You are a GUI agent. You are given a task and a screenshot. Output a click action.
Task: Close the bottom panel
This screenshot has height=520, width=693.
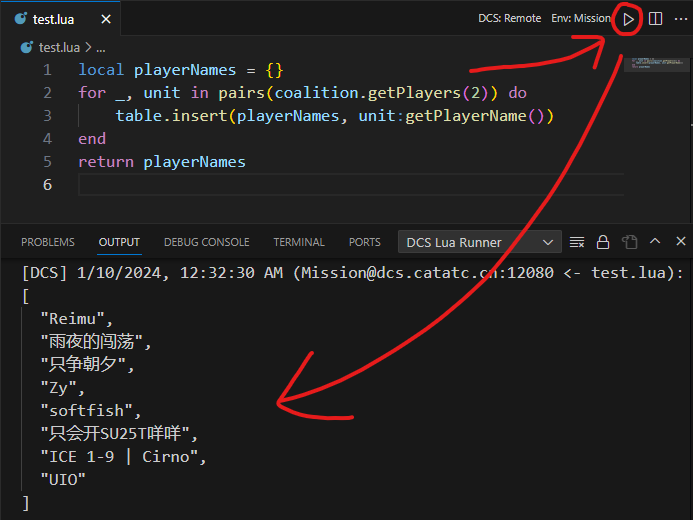[681, 242]
